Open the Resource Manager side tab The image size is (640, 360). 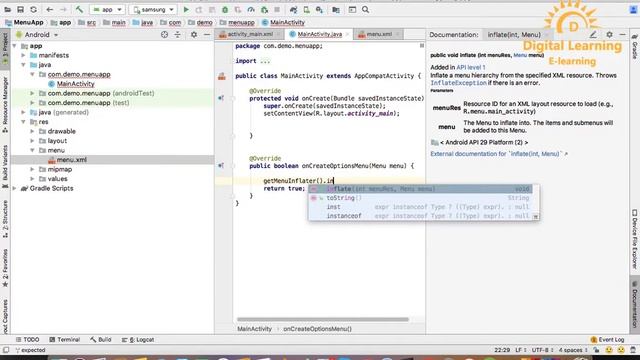(5, 104)
